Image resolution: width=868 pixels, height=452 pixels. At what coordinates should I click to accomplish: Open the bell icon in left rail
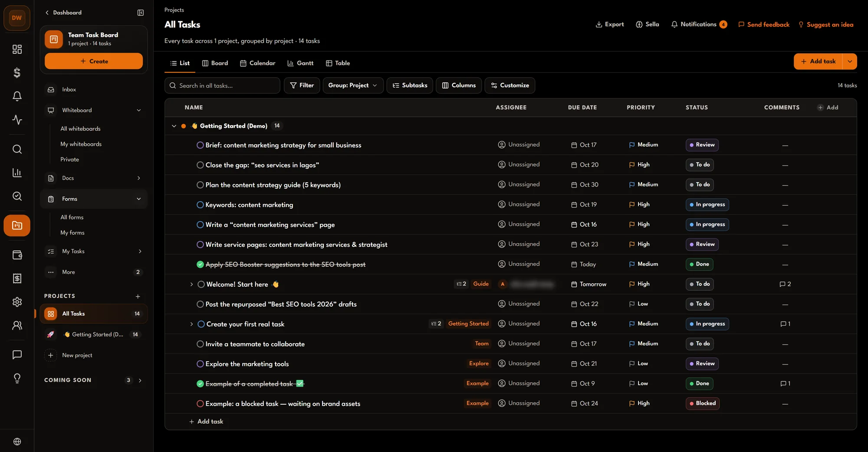pos(17,96)
